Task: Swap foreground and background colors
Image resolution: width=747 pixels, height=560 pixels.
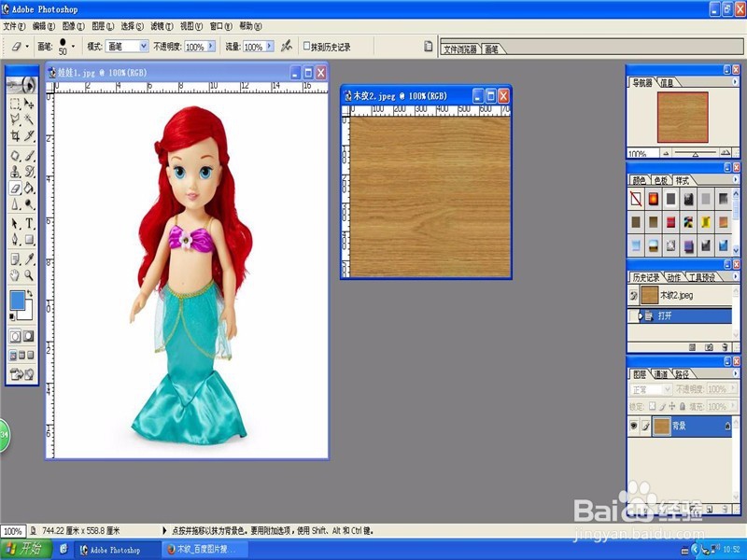Action: tap(30, 293)
